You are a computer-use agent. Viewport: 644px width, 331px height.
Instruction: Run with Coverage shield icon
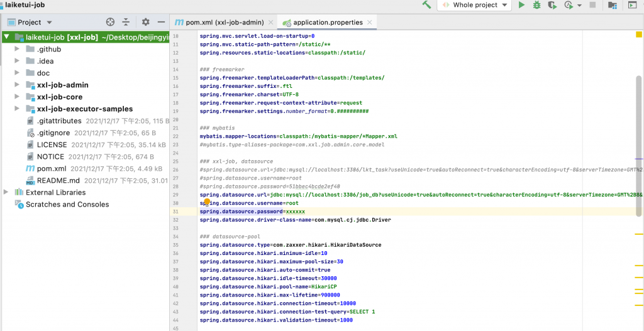553,5
